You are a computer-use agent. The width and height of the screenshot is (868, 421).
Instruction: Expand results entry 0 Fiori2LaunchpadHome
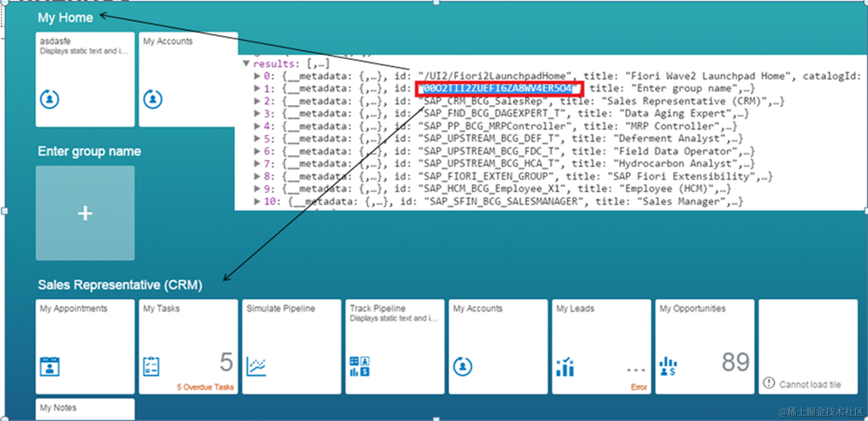[x=257, y=76]
